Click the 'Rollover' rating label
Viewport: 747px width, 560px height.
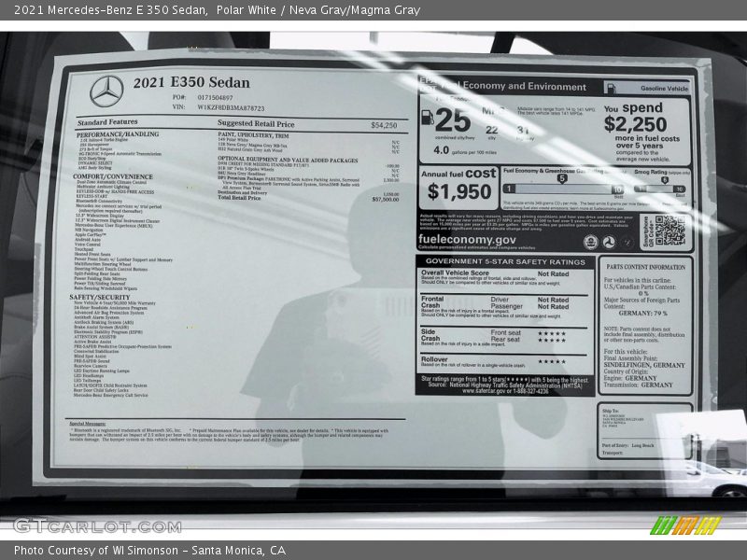click(434, 359)
